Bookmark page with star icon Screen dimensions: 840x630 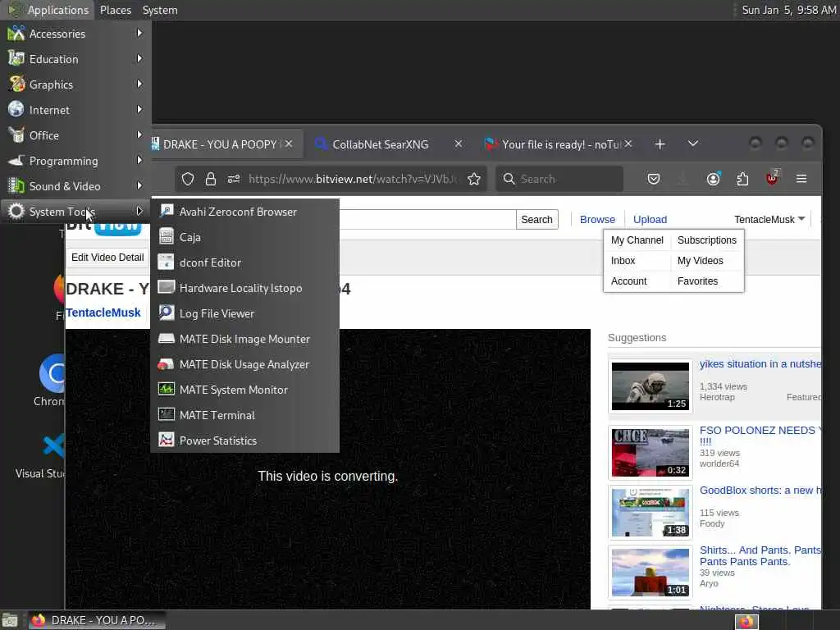[x=473, y=179]
